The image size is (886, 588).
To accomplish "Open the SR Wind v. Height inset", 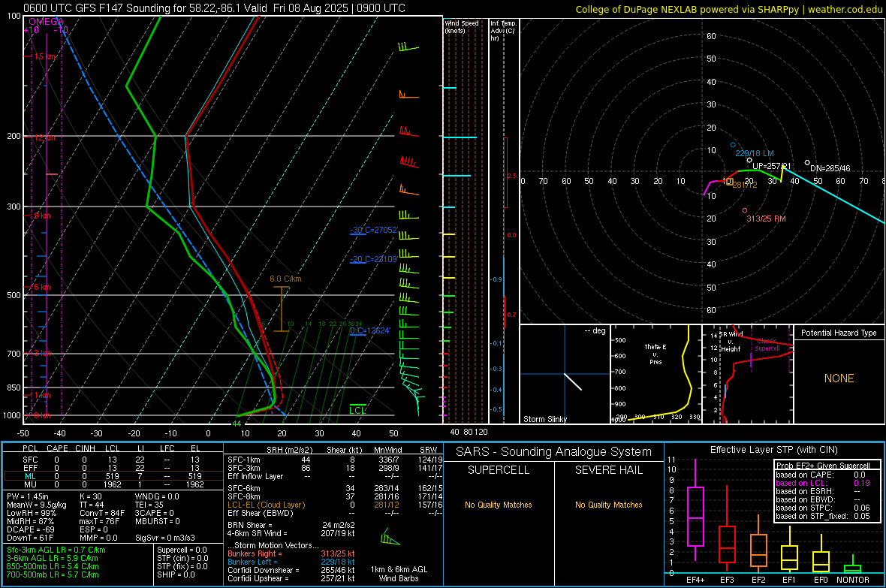I will [x=748, y=374].
